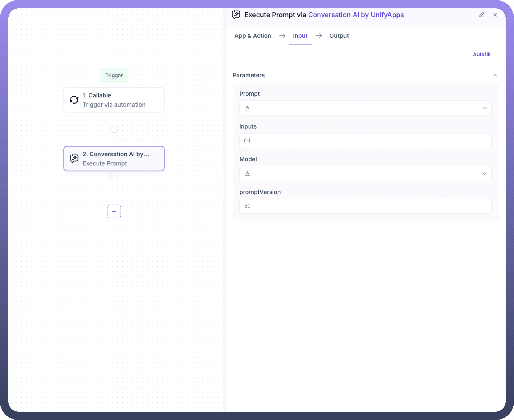Click the Conversation AI icon in panel header
Screen dimensions: 514x420
coord(236,15)
